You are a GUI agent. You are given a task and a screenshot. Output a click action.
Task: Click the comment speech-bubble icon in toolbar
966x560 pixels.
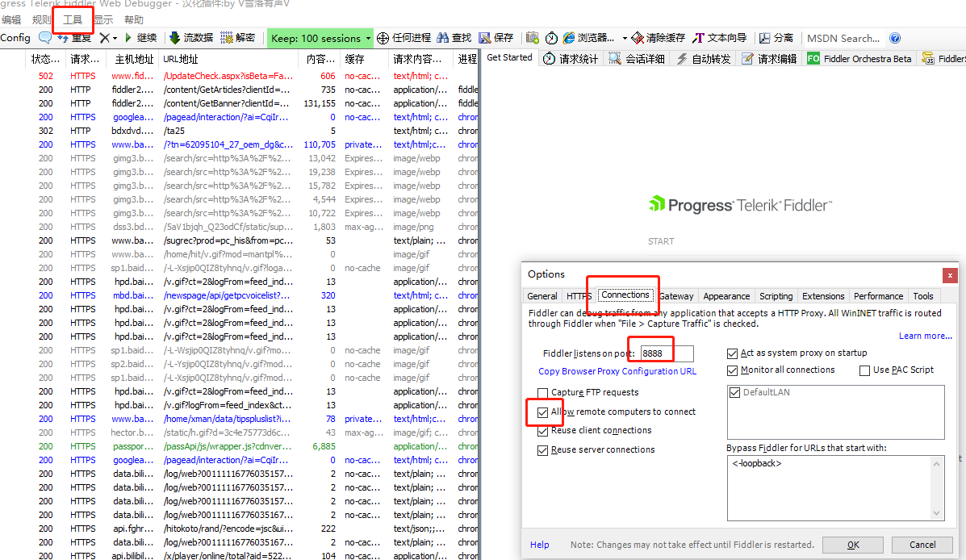(x=45, y=38)
